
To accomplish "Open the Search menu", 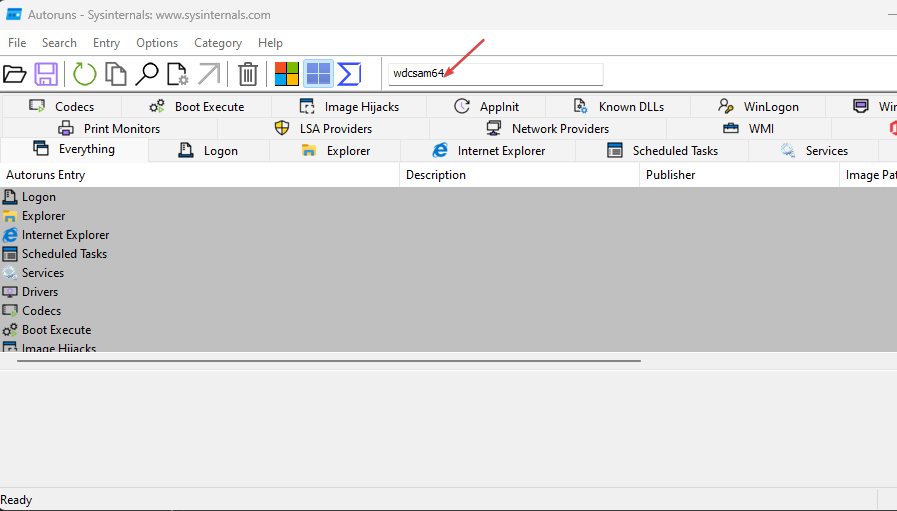I will pos(59,43).
